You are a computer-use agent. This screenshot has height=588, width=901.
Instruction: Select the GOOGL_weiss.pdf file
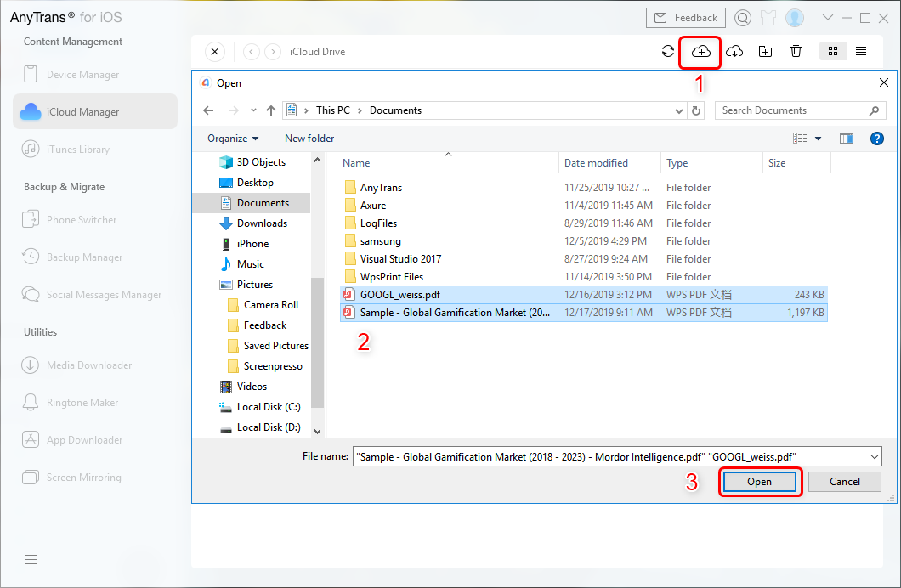pos(399,294)
